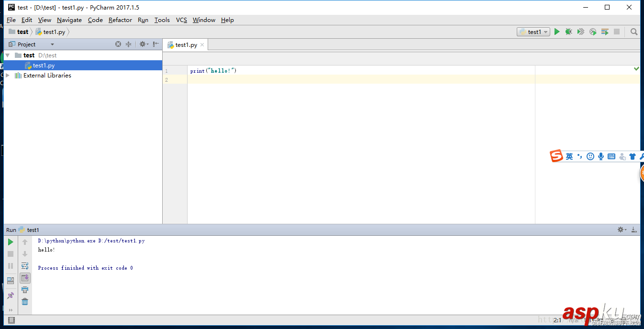Screen dimensions: 644x329
Task: Toggle tool window bars in bottom-left corner
Action: pyautogui.click(x=11, y=320)
